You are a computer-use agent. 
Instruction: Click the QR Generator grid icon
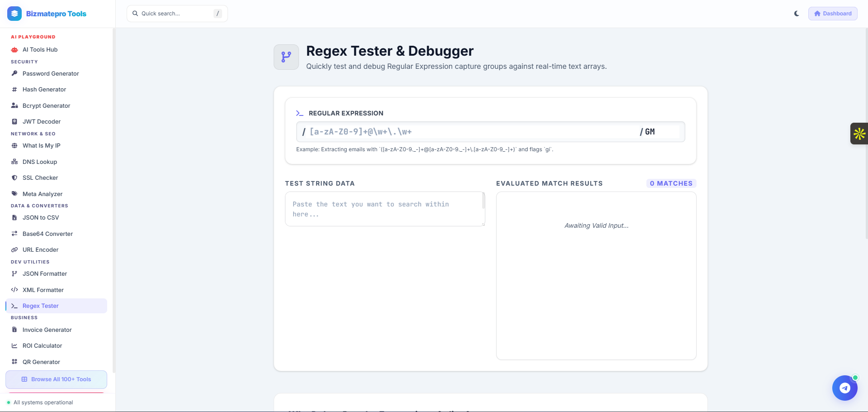pyautogui.click(x=14, y=362)
